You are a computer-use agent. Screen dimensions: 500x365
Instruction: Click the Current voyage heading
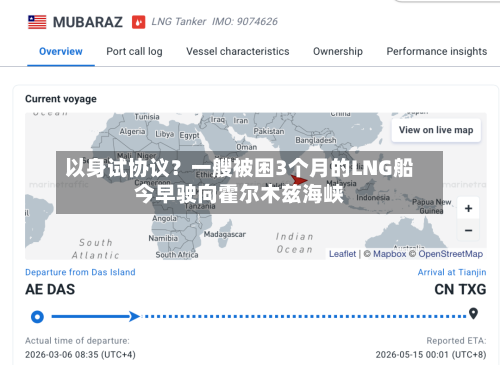tap(61, 99)
